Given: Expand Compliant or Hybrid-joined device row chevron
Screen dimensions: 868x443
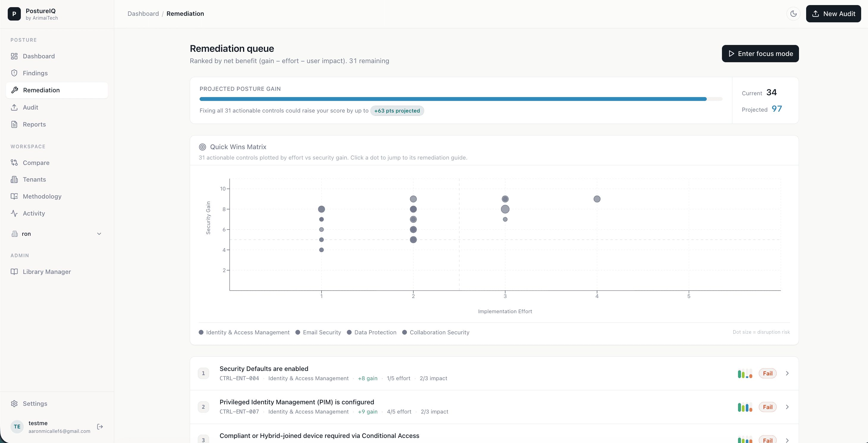Looking at the screenshot, I should pyautogui.click(x=787, y=440).
